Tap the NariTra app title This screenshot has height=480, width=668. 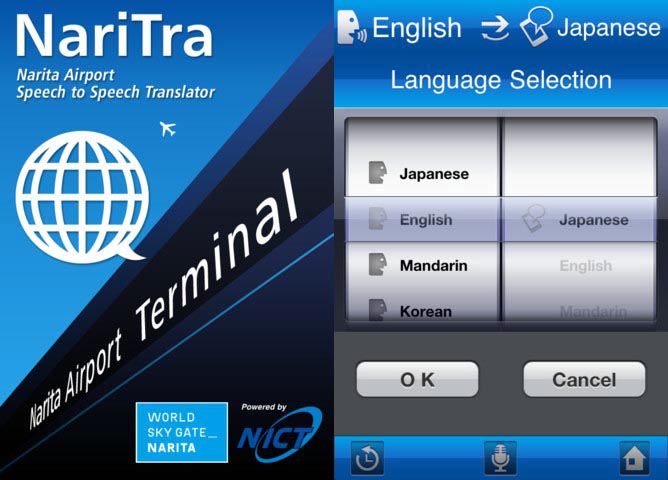[x=114, y=35]
